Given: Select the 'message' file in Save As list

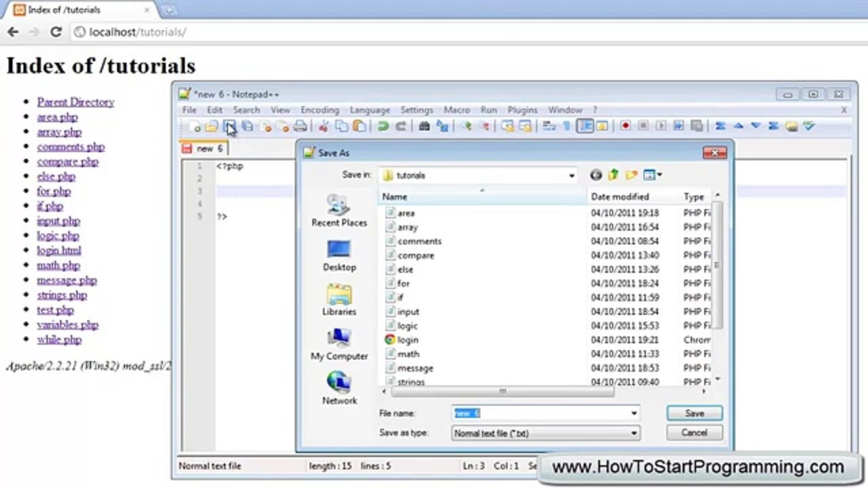Looking at the screenshot, I should pyautogui.click(x=415, y=368).
